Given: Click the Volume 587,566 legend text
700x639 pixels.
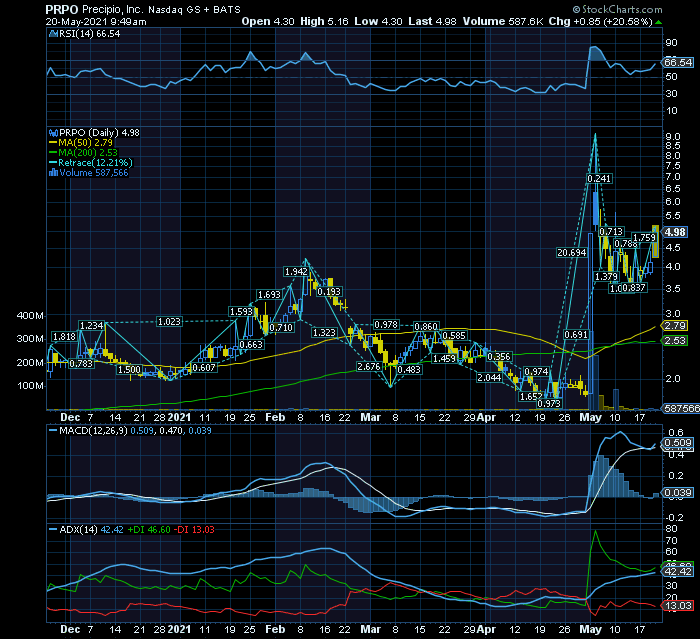Looking at the screenshot, I should (94, 172).
